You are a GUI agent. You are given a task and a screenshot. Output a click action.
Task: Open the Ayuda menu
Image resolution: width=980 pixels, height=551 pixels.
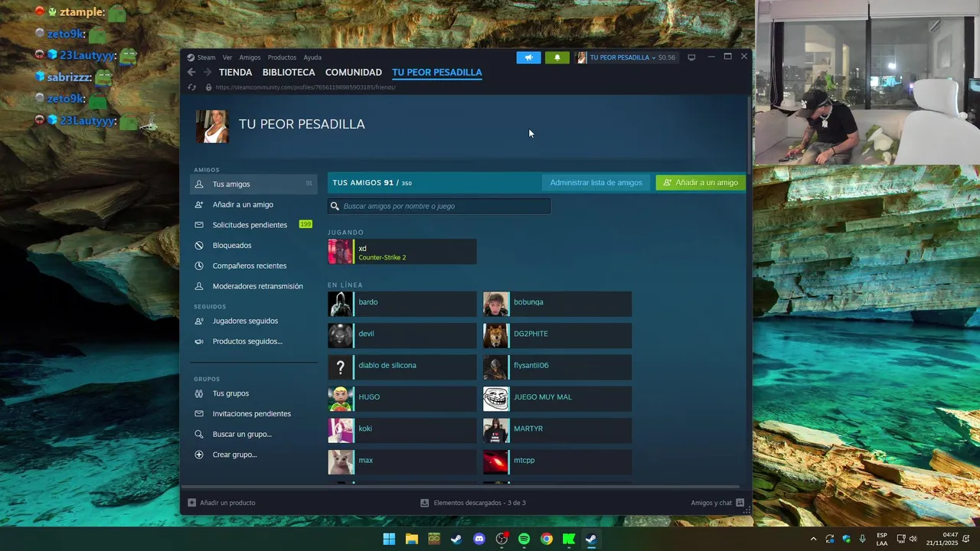point(312,57)
